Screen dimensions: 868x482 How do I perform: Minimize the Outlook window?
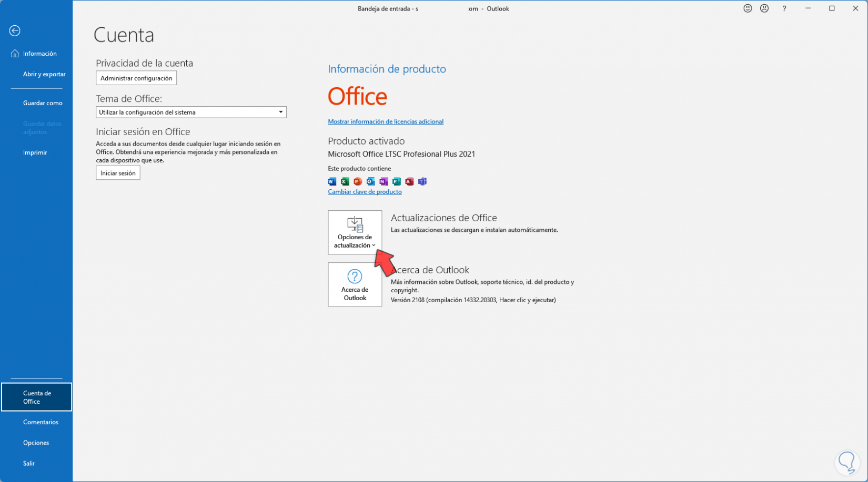click(808, 8)
